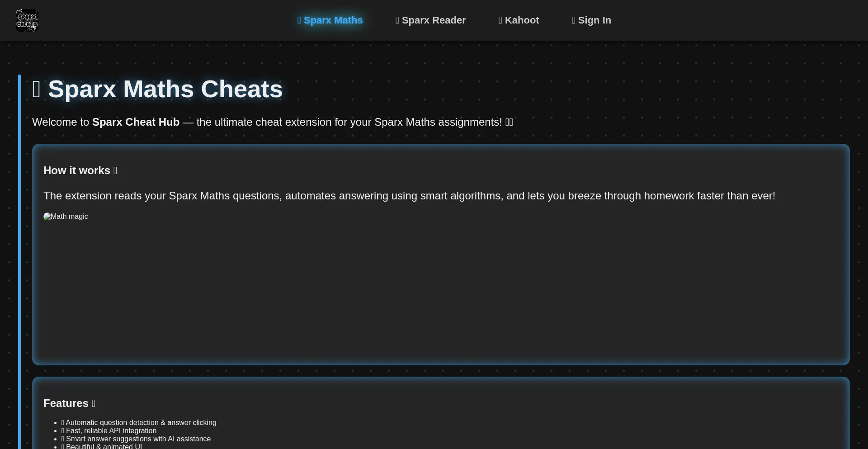Click the icon after the Features heading
Image resolution: width=868 pixels, height=449 pixels.
click(94, 403)
